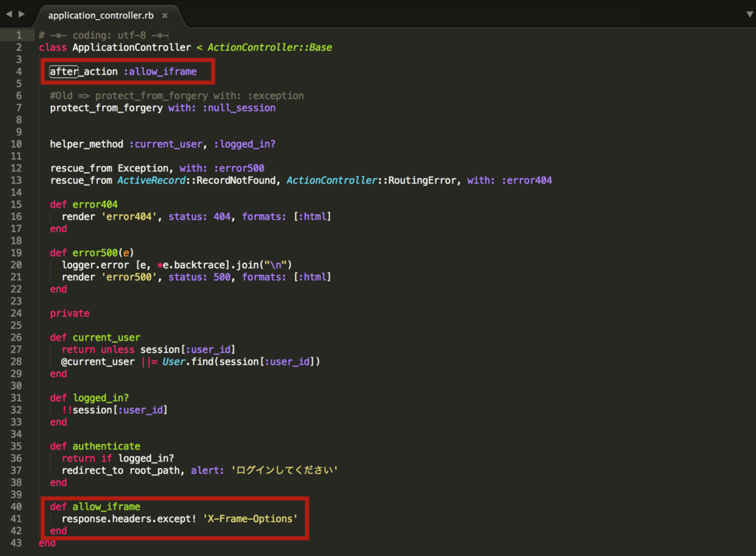Place cursor on 'after_action :allow_iframe' line
Image resolution: width=756 pixels, height=556 pixels.
123,72
